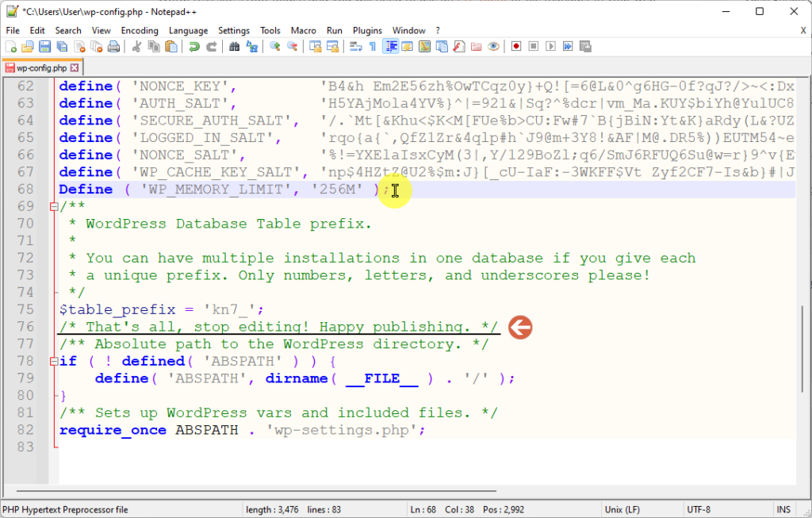Click the Folder as Workspace icon
The image size is (812, 518).
477,47
